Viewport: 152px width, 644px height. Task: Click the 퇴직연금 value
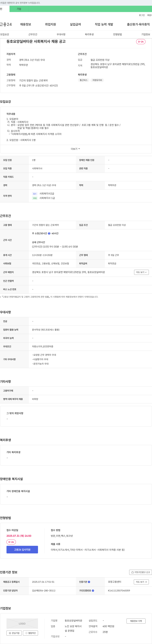click(112, 264)
